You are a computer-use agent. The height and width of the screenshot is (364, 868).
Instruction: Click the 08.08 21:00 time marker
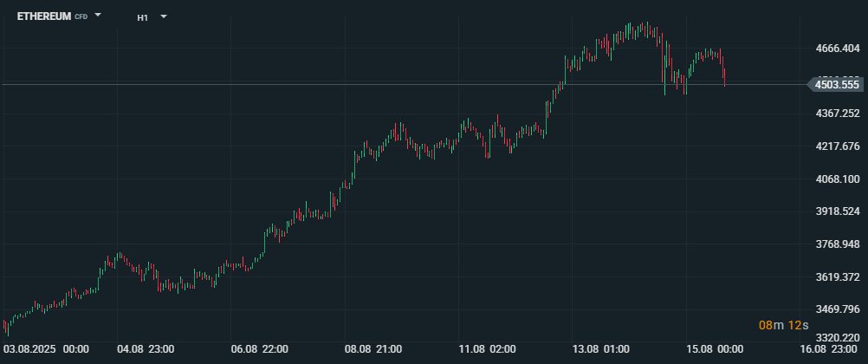374,349
